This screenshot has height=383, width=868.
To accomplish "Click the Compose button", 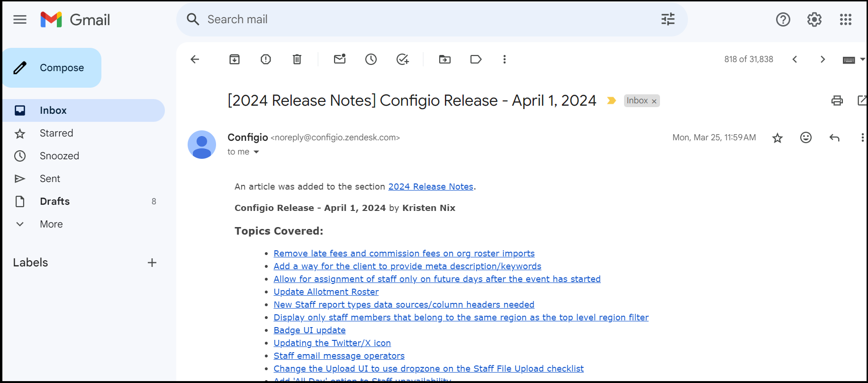I will (x=52, y=68).
